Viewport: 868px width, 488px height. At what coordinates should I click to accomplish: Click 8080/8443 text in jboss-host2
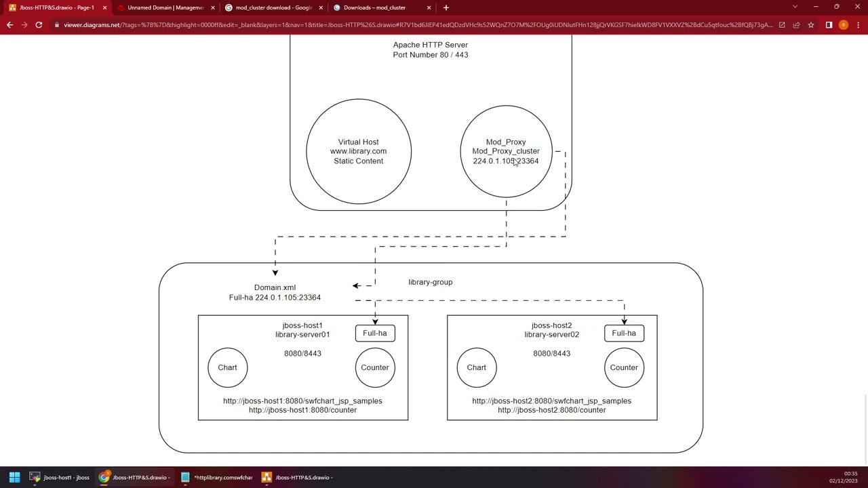tap(551, 353)
